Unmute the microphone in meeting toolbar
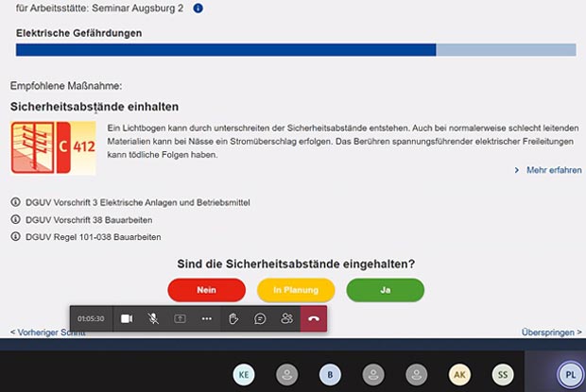586x392 pixels. [153, 319]
